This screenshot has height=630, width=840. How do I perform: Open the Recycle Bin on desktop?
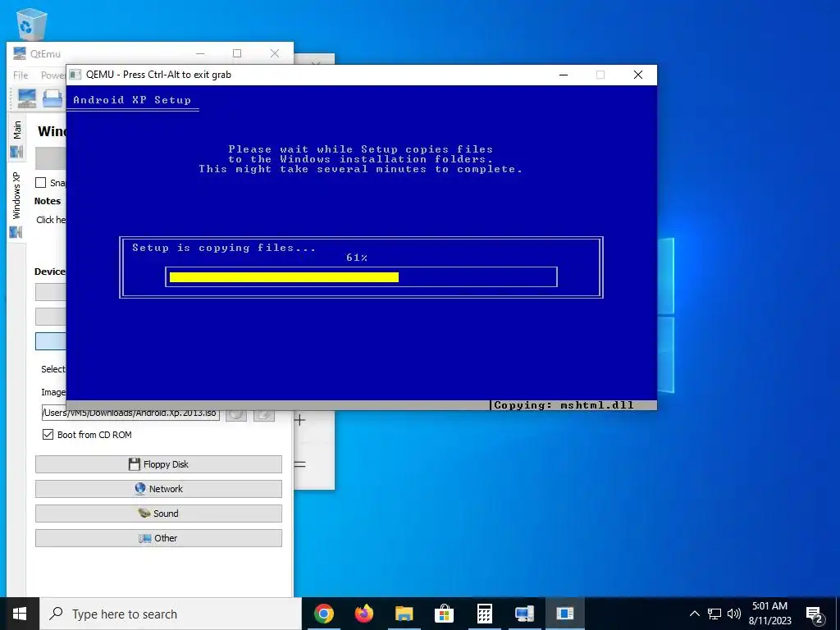[31, 24]
